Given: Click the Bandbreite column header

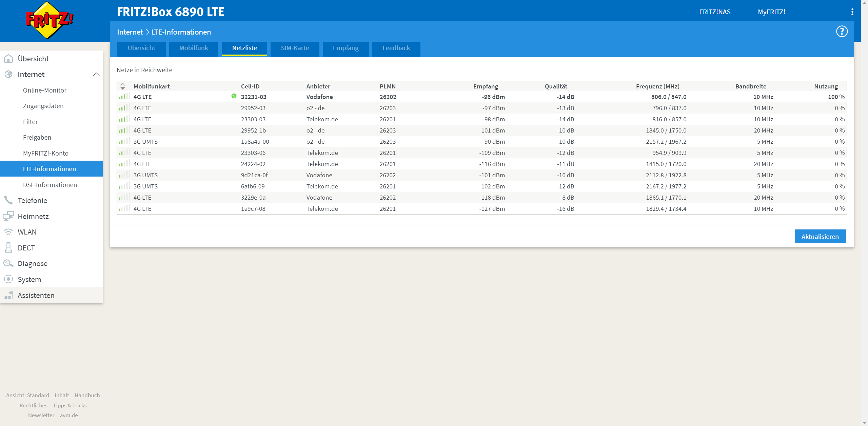Looking at the screenshot, I should click(x=751, y=86).
